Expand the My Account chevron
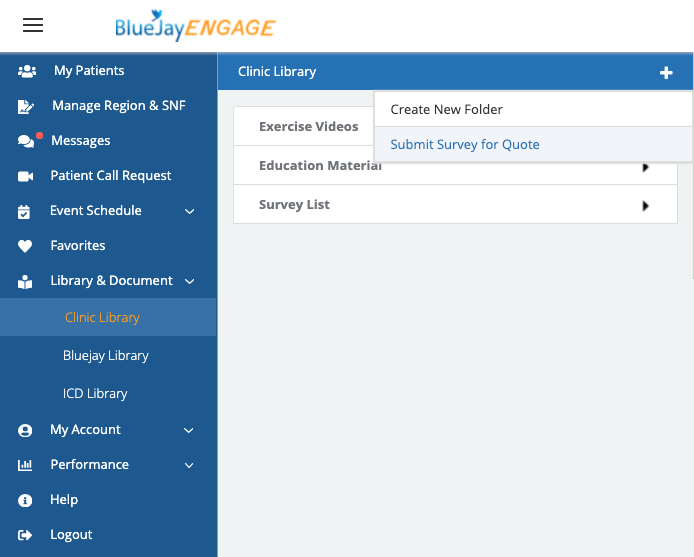The height and width of the screenshot is (557, 694). pyautogui.click(x=189, y=430)
